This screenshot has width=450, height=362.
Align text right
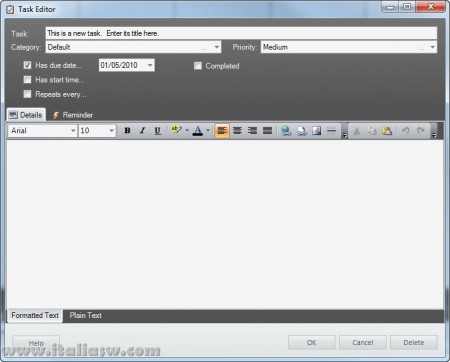click(252, 130)
